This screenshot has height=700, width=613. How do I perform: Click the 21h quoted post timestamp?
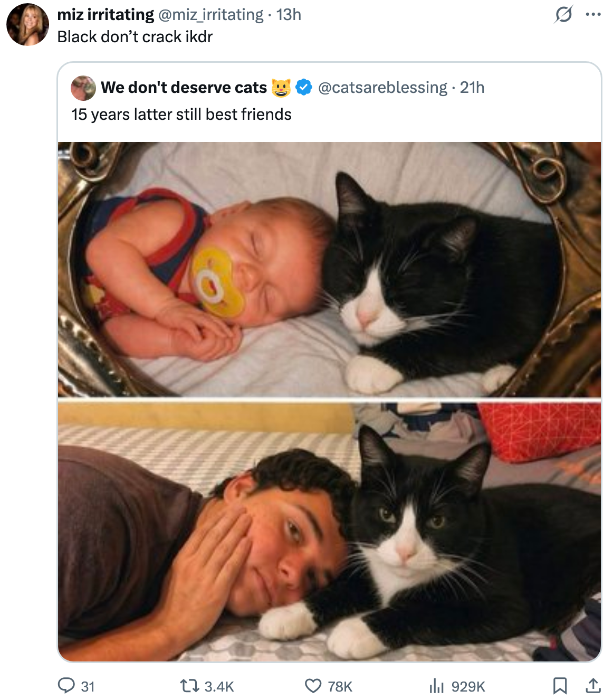click(472, 87)
